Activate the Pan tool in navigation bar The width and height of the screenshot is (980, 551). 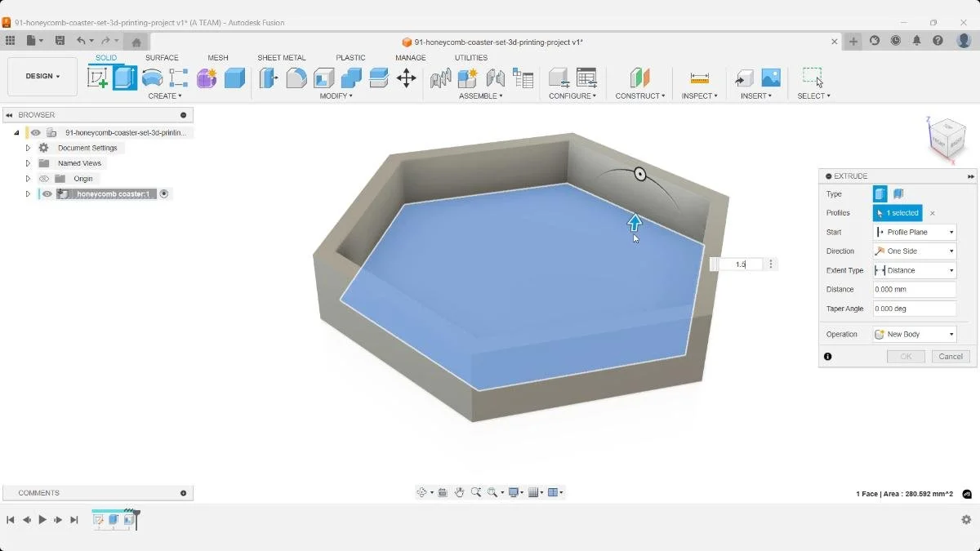tap(460, 492)
